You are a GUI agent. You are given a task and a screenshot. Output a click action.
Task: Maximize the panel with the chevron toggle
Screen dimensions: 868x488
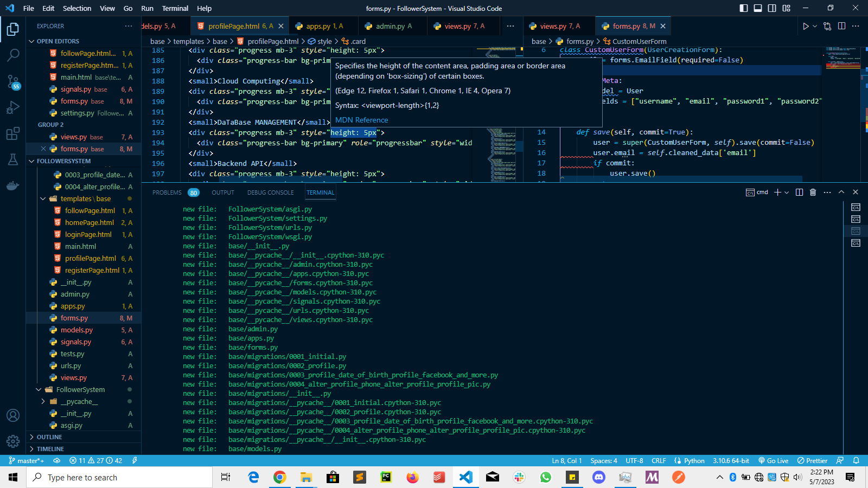(841, 192)
